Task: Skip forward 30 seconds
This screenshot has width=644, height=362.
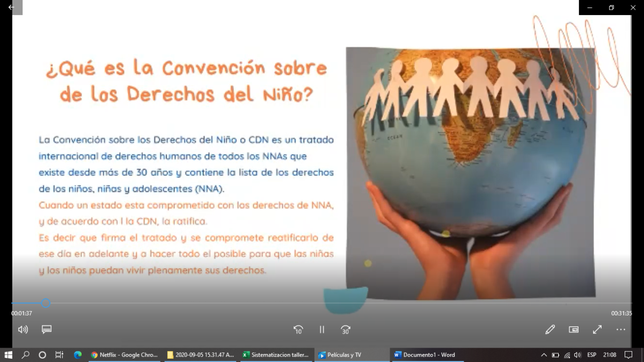Action: [346, 330]
